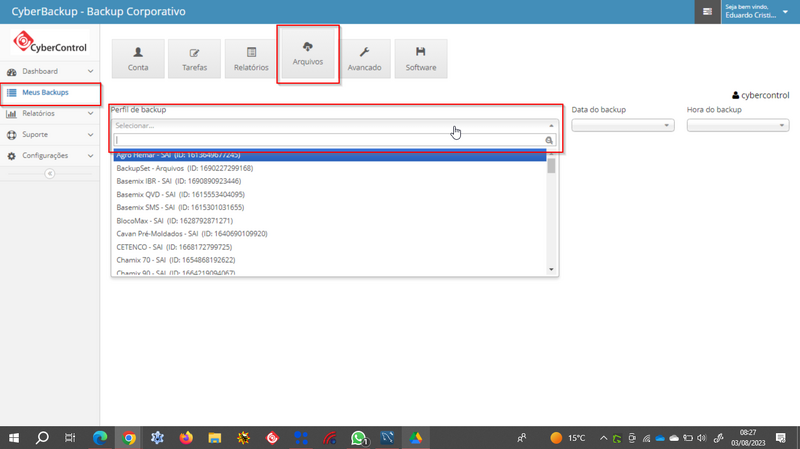The width and height of the screenshot is (800, 449).
Task: Open the Data do backup dropdown
Action: click(623, 126)
